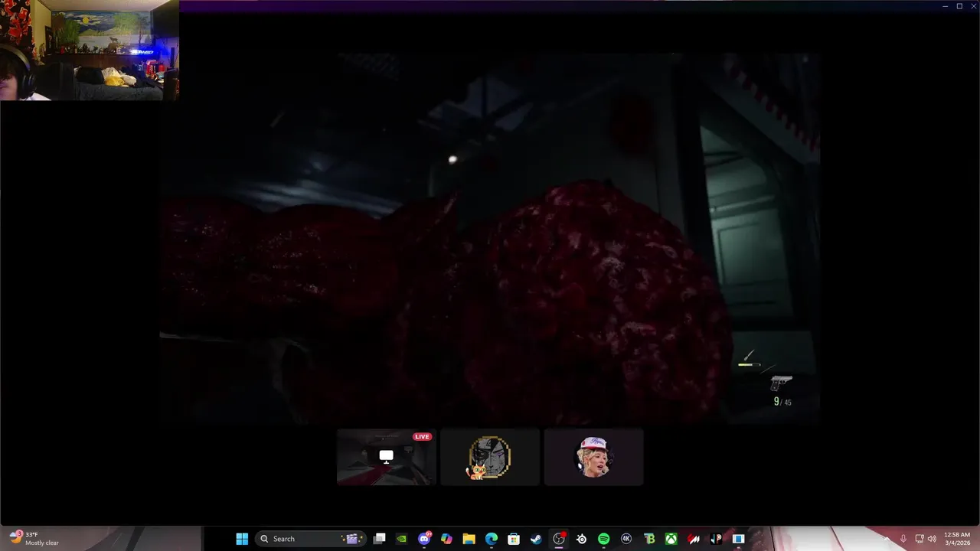Open the NVIDIA app from taskbar
The image size is (980, 551).
point(401,539)
